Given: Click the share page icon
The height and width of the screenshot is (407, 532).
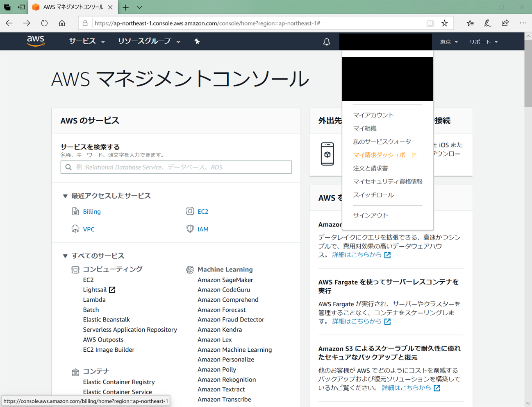Looking at the screenshot, I should pos(505,23).
